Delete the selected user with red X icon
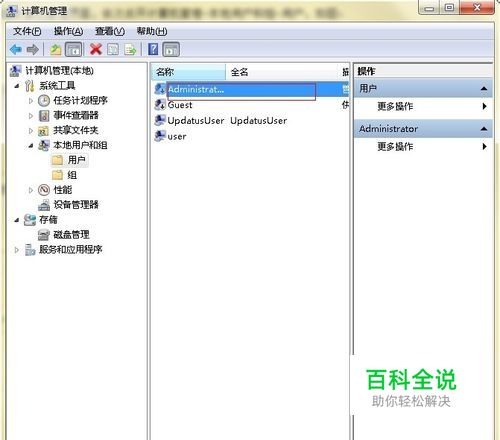The width and height of the screenshot is (500, 440). (96, 50)
